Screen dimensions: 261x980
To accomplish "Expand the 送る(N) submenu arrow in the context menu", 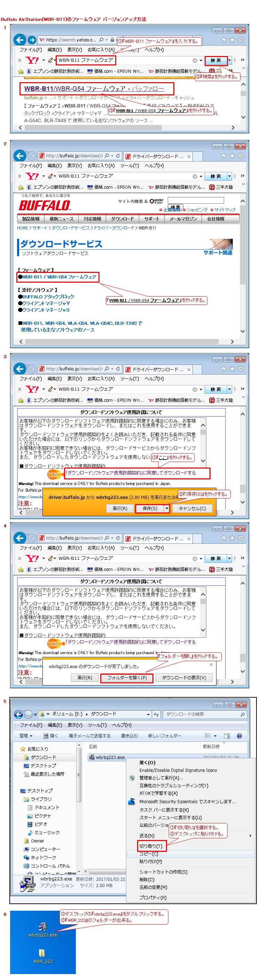I will click(250, 836).
